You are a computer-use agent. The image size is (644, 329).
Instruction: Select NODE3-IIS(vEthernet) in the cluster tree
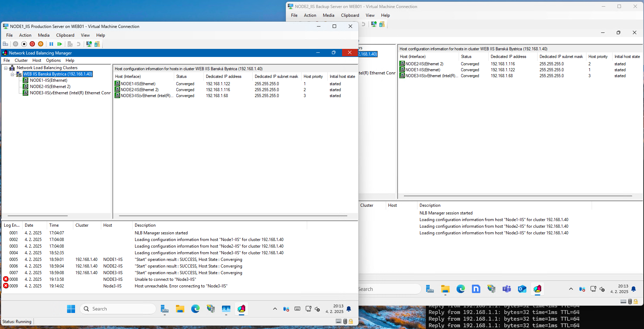tap(70, 93)
